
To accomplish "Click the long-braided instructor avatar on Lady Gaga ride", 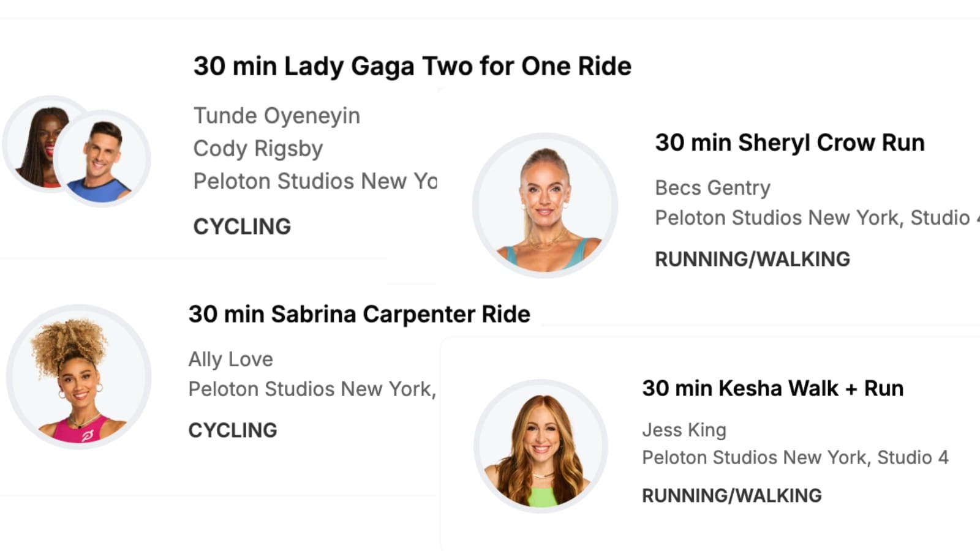I will 36,144.
